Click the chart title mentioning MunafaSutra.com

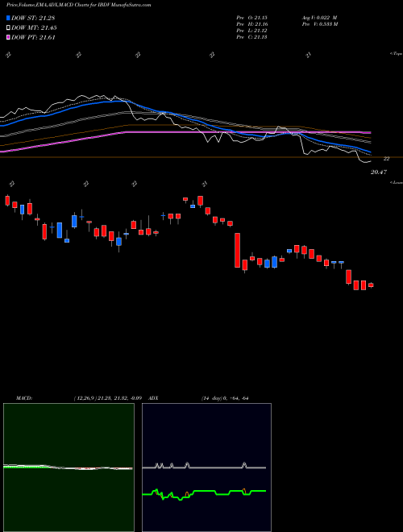79,5
